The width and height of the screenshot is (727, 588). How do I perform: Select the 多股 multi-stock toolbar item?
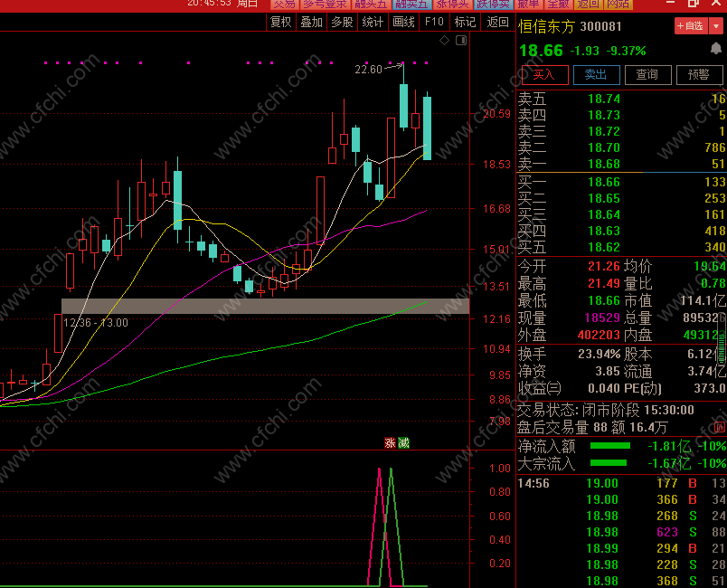click(x=342, y=22)
